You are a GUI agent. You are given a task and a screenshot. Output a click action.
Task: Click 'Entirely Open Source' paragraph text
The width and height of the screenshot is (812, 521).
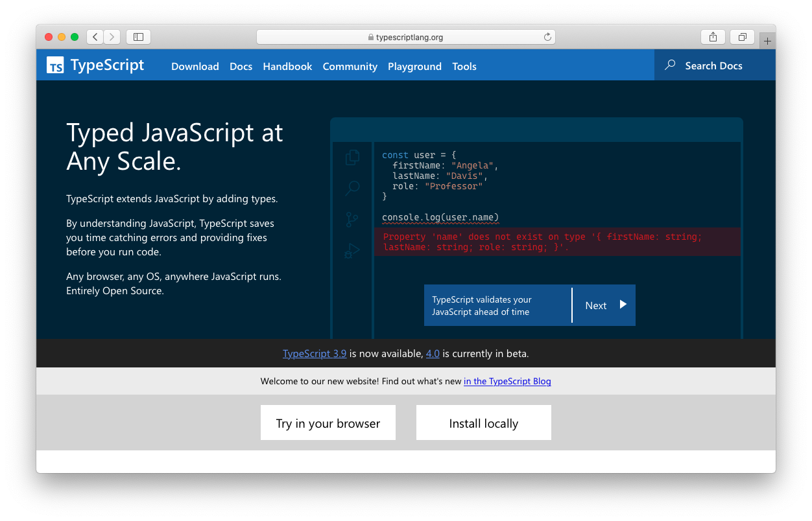(x=115, y=291)
